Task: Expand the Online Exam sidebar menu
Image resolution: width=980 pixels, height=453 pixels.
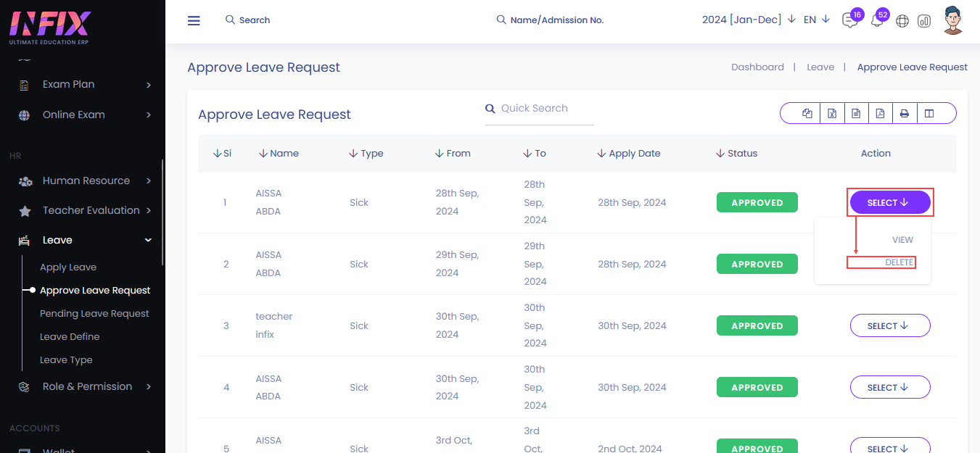Action: point(85,115)
